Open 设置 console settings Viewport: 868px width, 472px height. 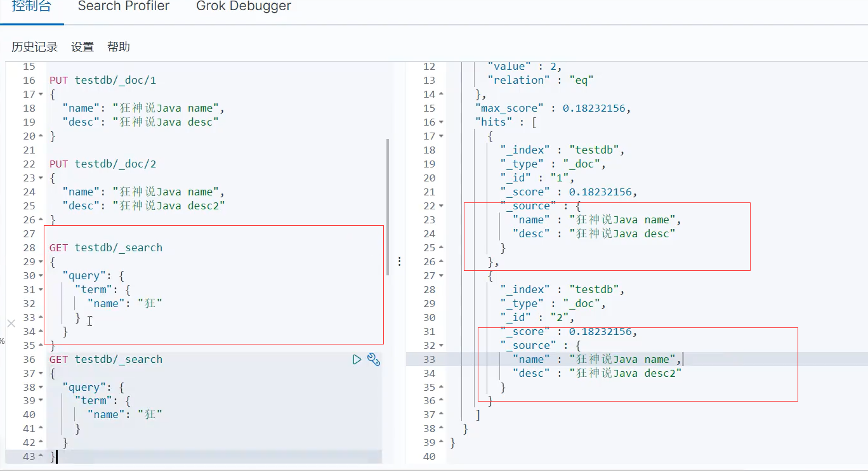pos(82,47)
